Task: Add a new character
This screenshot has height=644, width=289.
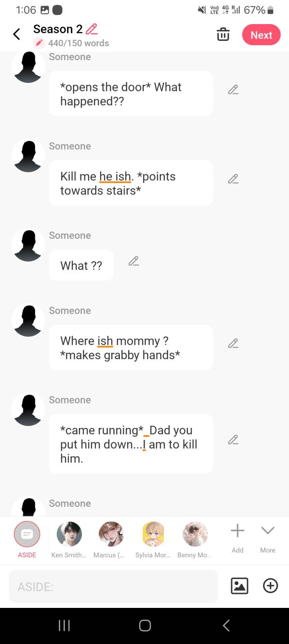Action: [x=237, y=539]
